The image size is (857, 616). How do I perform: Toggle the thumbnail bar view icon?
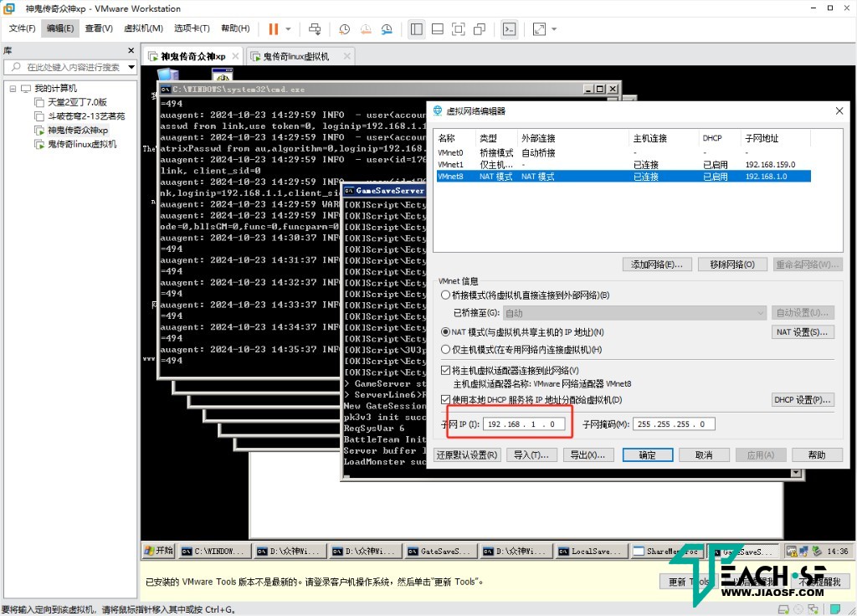437,29
